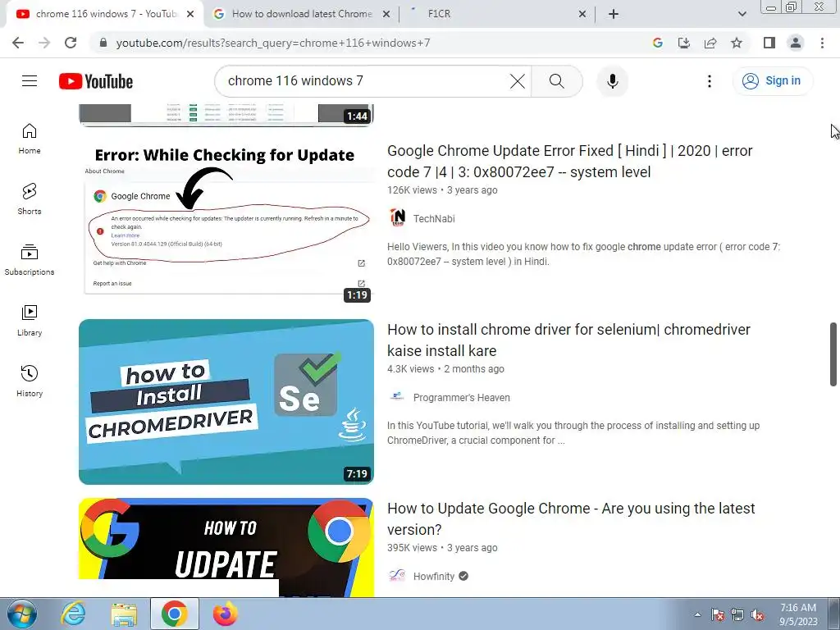Click the Howfinity channel avatar

(397, 576)
